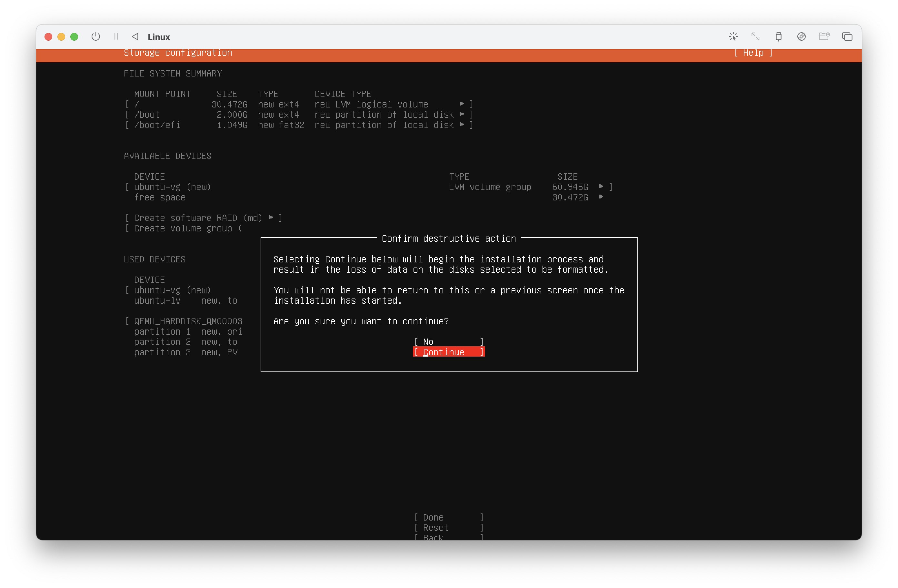The height and width of the screenshot is (588, 898).
Task: Open the shared folder icon
Action: coord(824,36)
